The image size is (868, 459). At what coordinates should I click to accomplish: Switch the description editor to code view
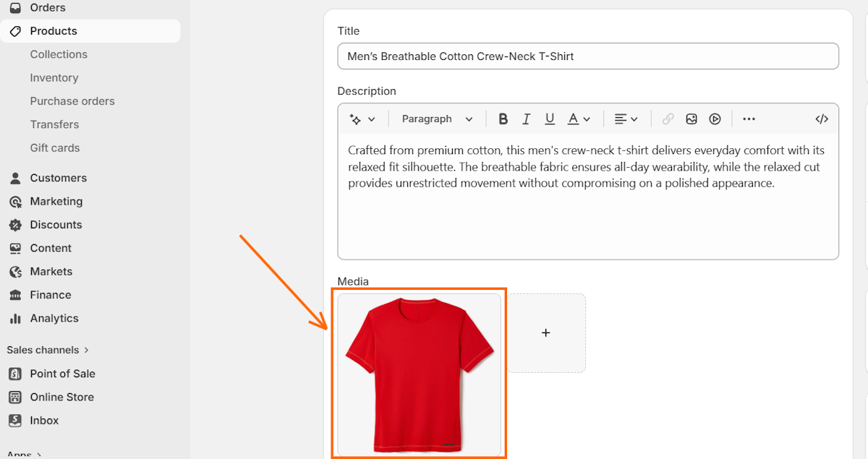[x=822, y=119]
